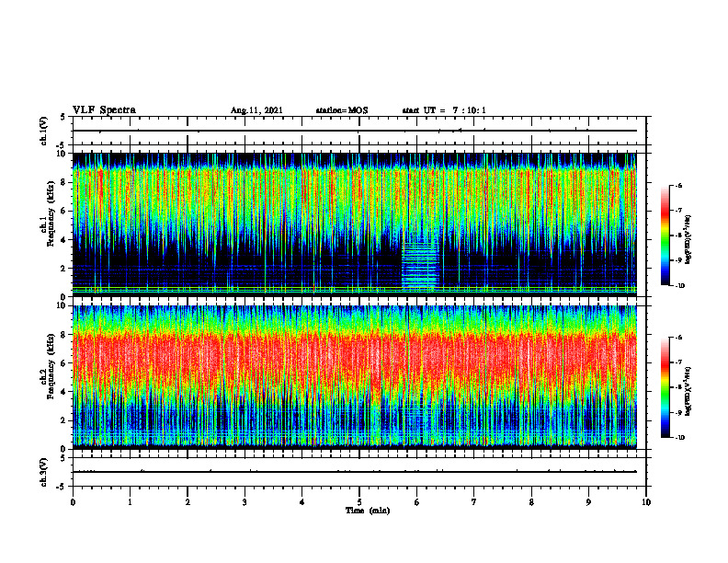Click time axis tick label "0"
This screenshot has height=563, width=728.
(x=73, y=502)
